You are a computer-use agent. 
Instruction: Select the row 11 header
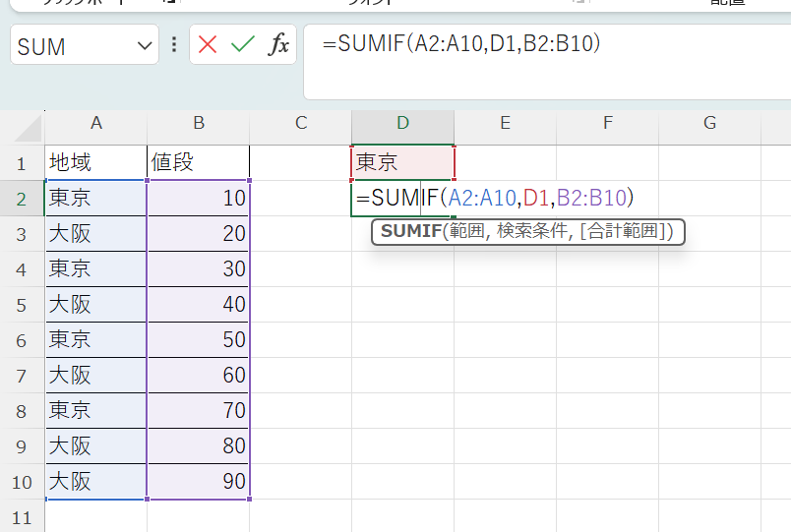point(22,517)
